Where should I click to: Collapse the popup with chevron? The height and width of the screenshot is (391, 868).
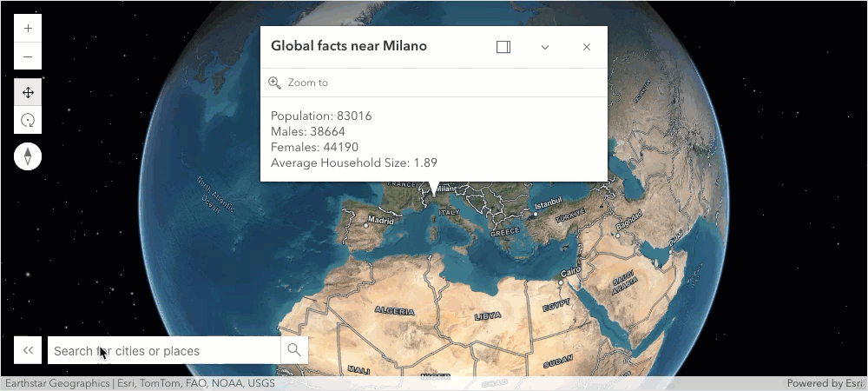[x=545, y=47]
